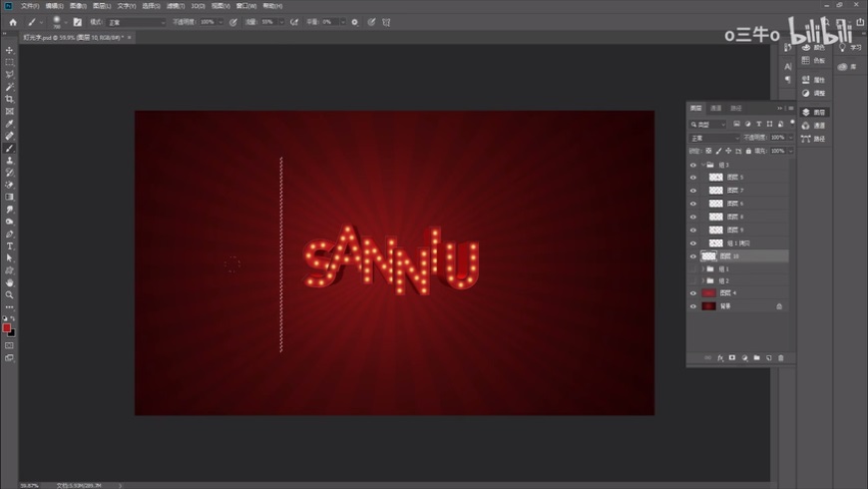The image size is (868, 489).
Task: Select the Horizontal Type tool
Action: pyautogui.click(x=10, y=245)
